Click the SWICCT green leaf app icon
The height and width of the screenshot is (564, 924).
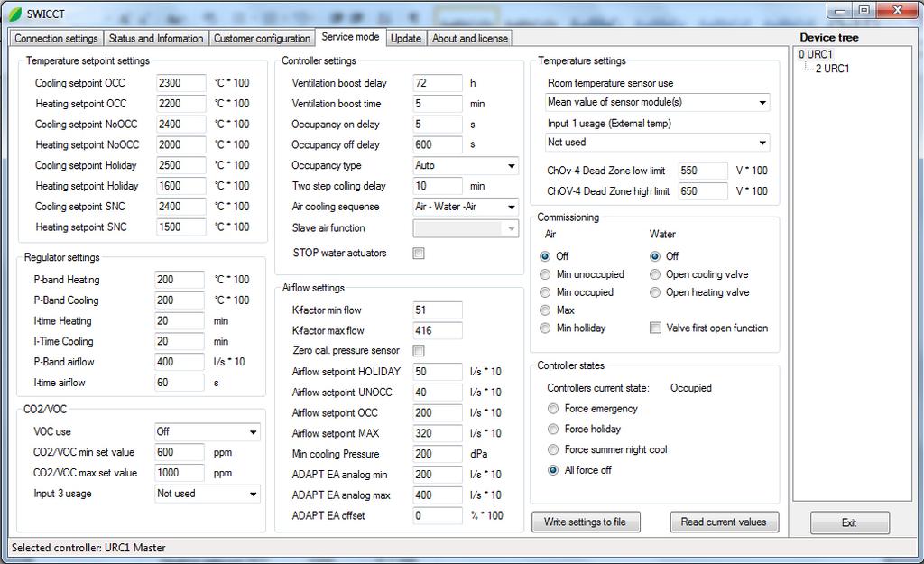[14, 13]
